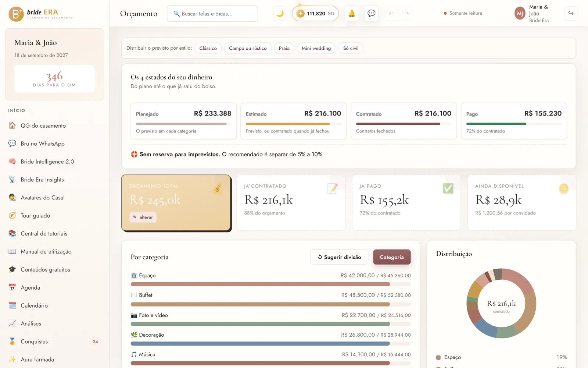This screenshot has width=588, height=368.
Task: Click the Ainda Disponível R$ 28,9k card
Action: click(x=522, y=203)
